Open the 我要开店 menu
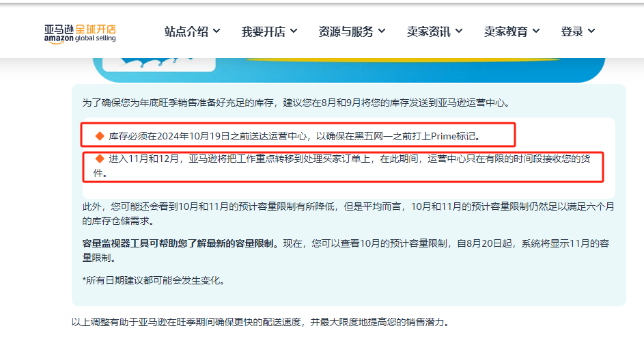The height and width of the screenshot is (337, 644). point(263,31)
